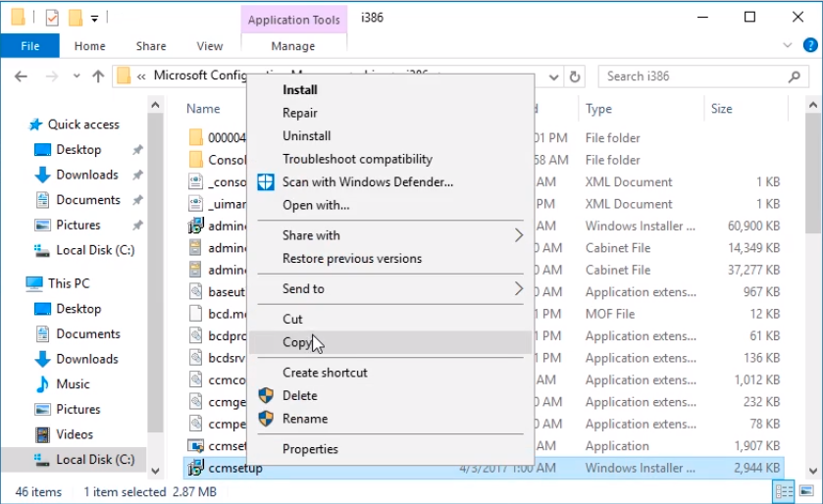Select the 00000 folder icon
This screenshot has height=504, width=823.
click(x=196, y=137)
